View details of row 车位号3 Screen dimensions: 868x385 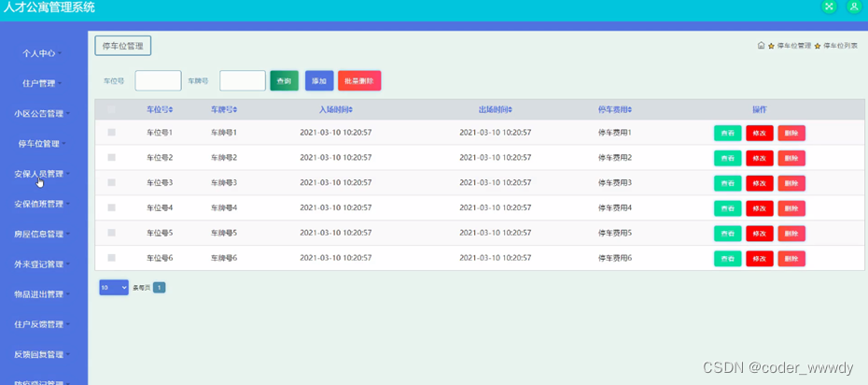coord(727,183)
